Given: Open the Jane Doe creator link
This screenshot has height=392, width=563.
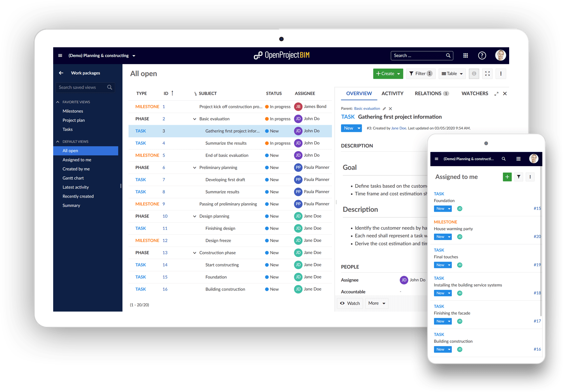Looking at the screenshot, I should click(398, 128).
